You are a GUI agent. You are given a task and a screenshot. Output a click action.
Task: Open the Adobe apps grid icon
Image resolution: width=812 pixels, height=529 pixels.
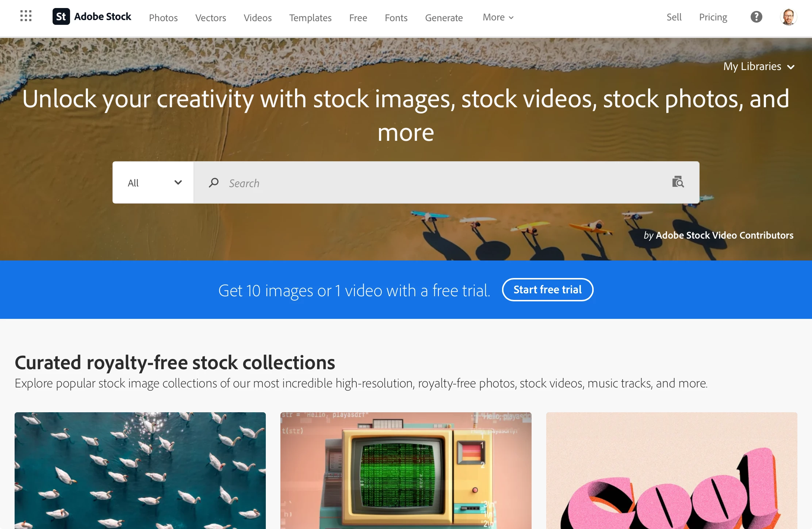pyautogui.click(x=26, y=16)
